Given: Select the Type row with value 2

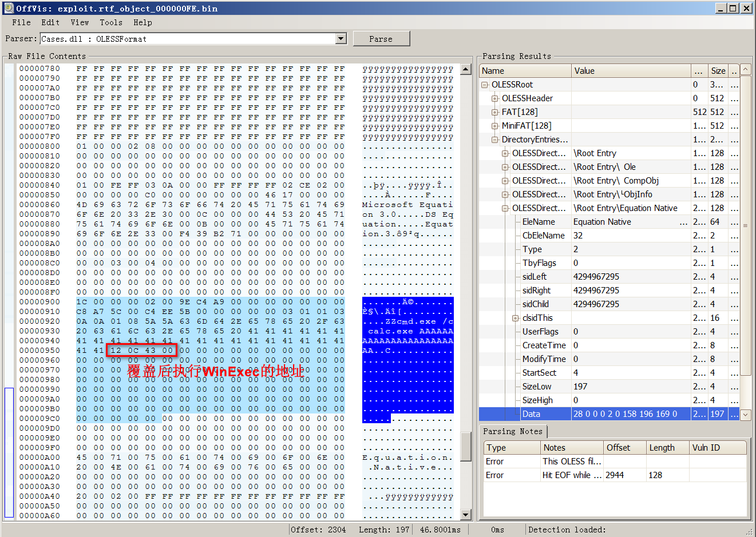Looking at the screenshot, I should pos(609,249).
